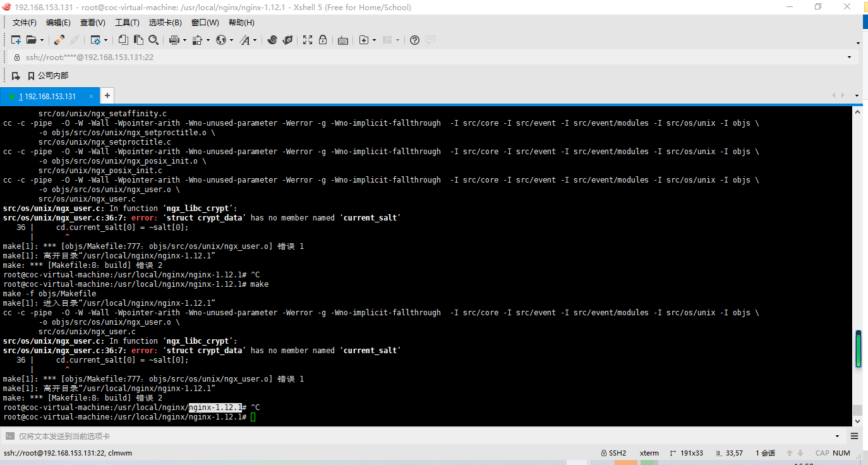
Task: Click the Font icon
Action: pyautogui.click(x=244, y=40)
